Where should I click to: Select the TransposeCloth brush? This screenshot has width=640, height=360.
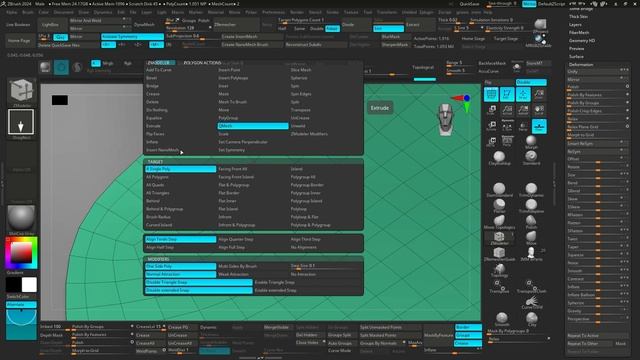click(531, 286)
